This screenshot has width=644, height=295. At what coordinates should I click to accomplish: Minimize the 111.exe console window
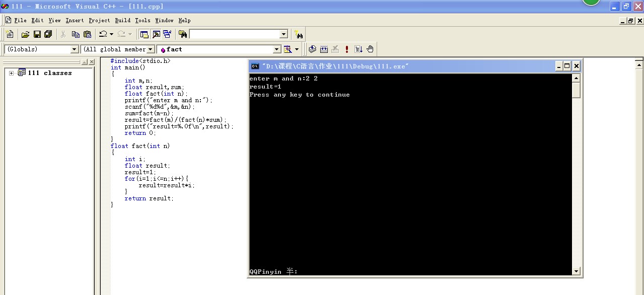(x=559, y=66)
